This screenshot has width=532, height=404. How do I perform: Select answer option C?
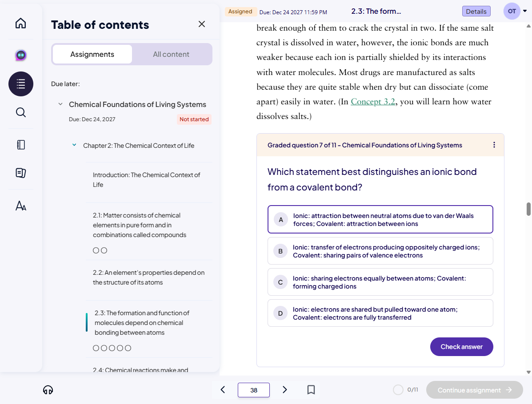pyautogui.click(x=380, y=282)
